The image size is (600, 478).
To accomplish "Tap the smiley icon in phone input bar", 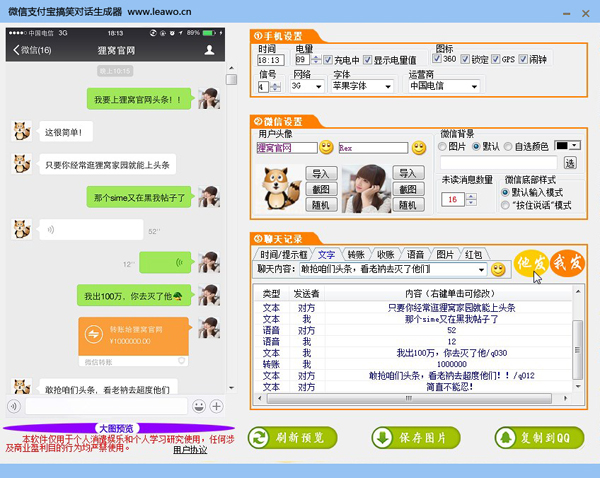I will pos(199,406).
